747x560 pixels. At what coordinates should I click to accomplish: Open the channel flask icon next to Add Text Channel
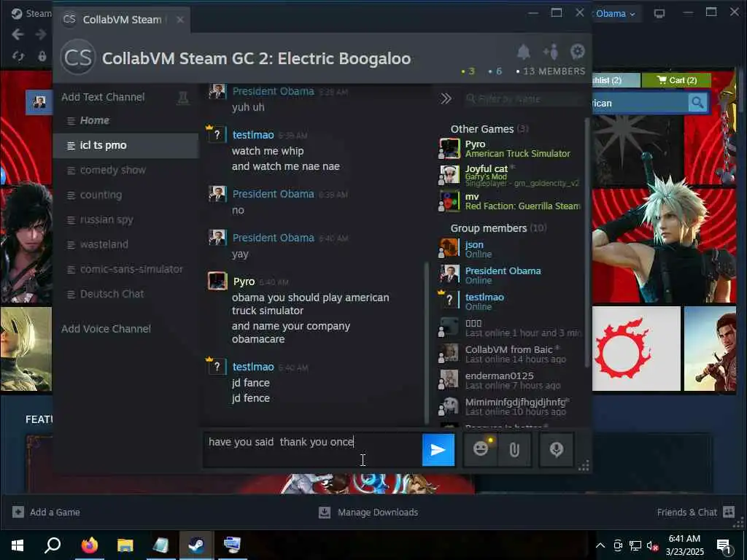[x=183, y=98]
